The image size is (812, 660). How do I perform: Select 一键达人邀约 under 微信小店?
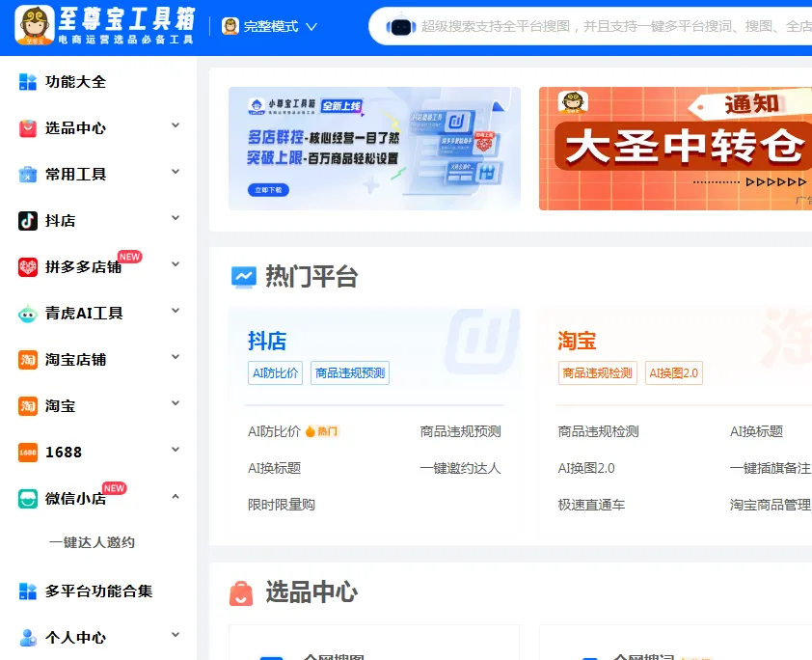(x=93, y=542)
